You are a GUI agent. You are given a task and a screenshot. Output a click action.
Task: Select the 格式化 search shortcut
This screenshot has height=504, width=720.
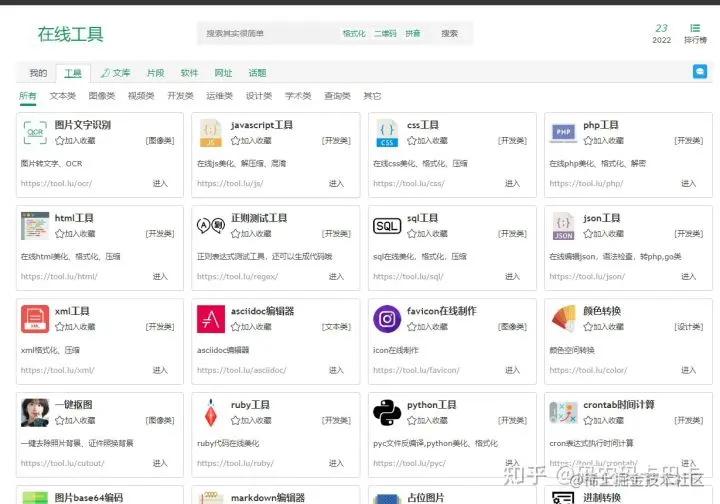[354, 34]
